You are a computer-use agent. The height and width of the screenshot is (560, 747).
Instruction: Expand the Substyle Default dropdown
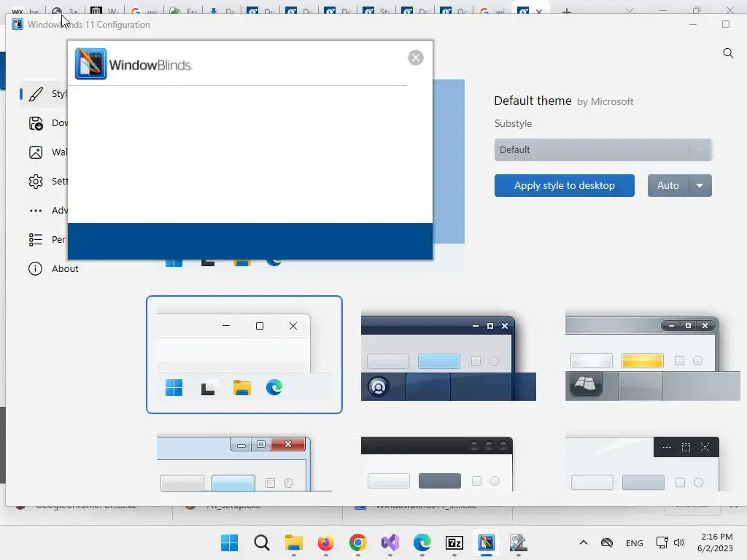tap(603, 150)
